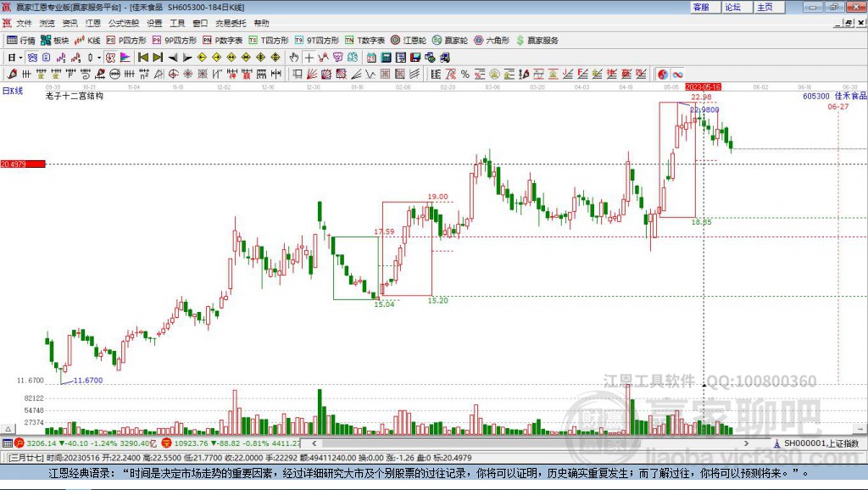Click the 605300 佳禾食品 stock label
The image size is (868, 490).
tap(835, 96)
